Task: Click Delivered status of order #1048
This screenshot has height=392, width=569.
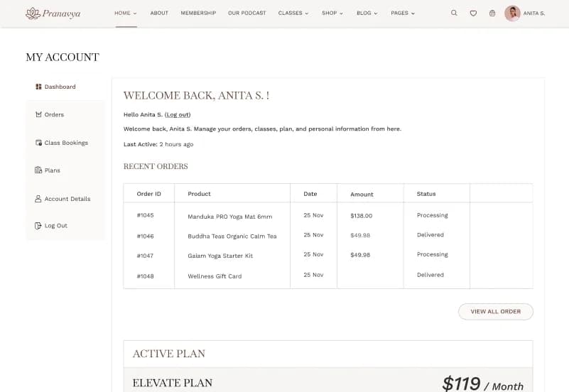Action: [x=430, y=275]
